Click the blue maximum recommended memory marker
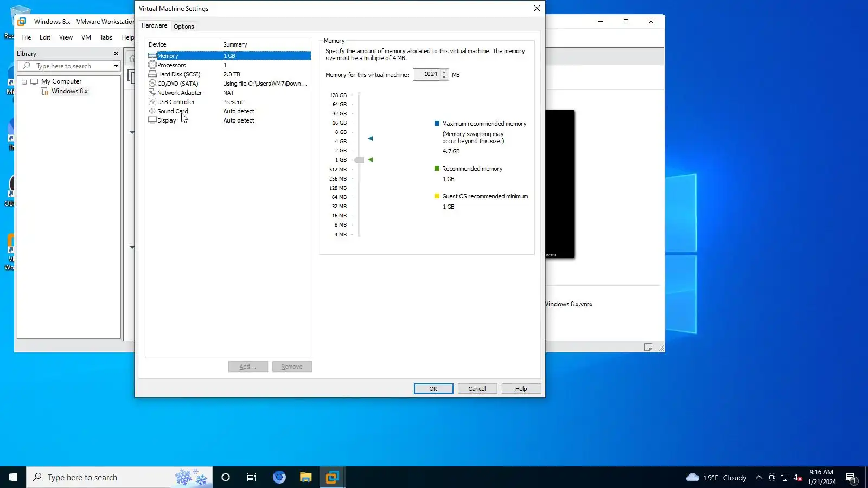The height and width of the screenshot is (488, 868). (x=371, y=139)
